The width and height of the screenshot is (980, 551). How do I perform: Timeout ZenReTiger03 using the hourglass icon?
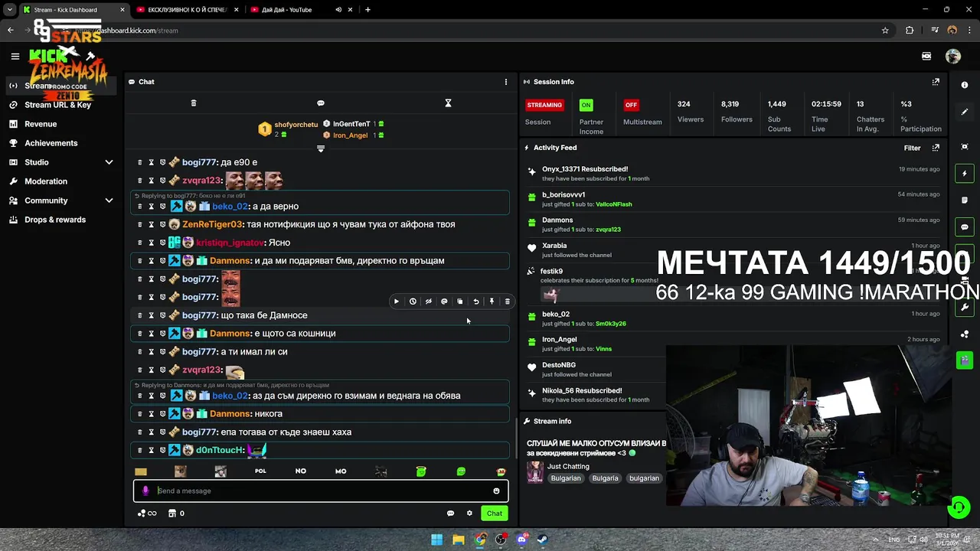pyautogui.click(x=151, y=224)
